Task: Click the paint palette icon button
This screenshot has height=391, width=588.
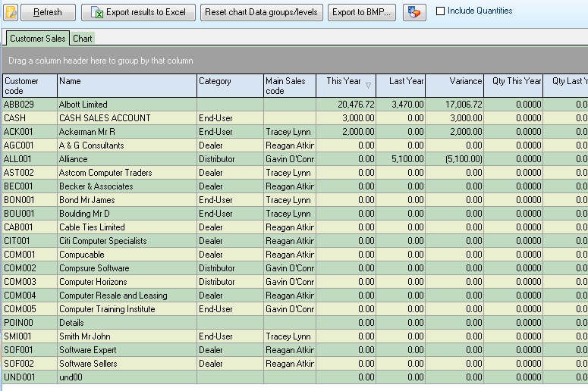Action: coord(414,12)
